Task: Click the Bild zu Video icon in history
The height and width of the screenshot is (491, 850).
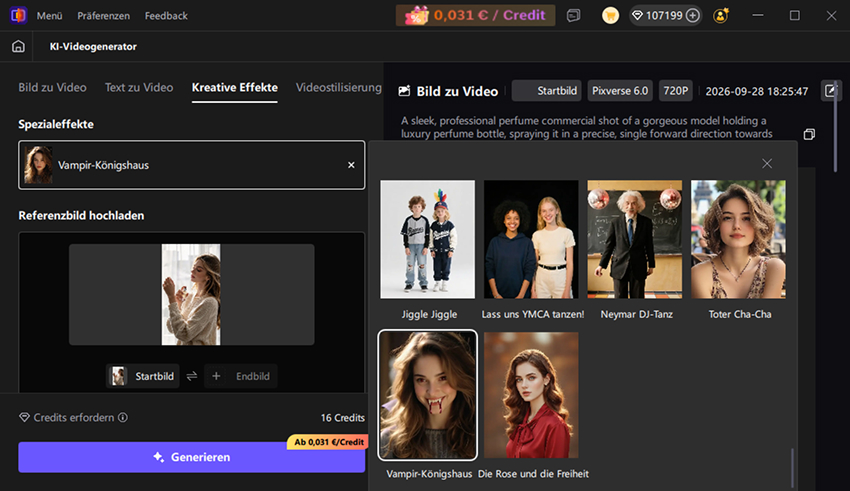Action: [404, 91]
